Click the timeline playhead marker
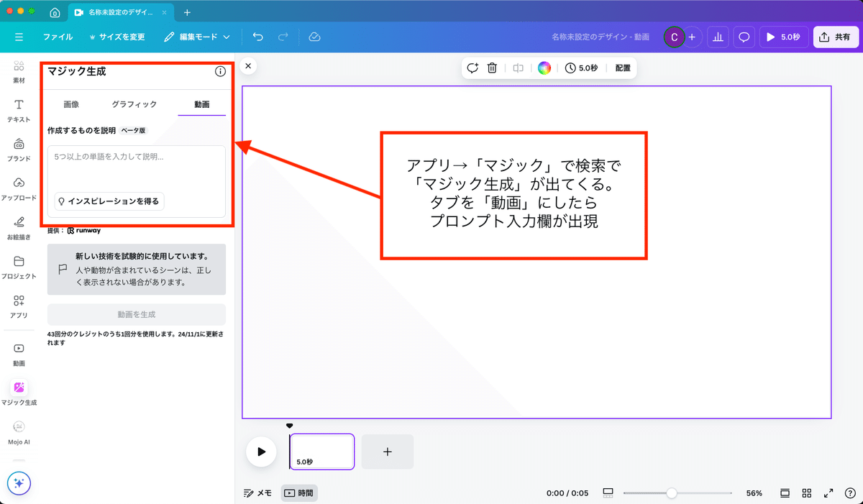 pyautogui.click(x=290, y=426)
